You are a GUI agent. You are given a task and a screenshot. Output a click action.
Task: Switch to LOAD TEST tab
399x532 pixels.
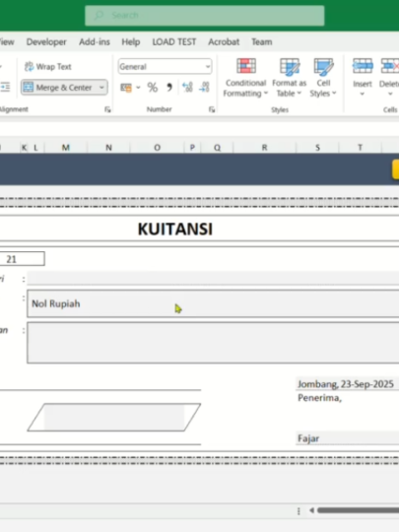click(174, 42)
